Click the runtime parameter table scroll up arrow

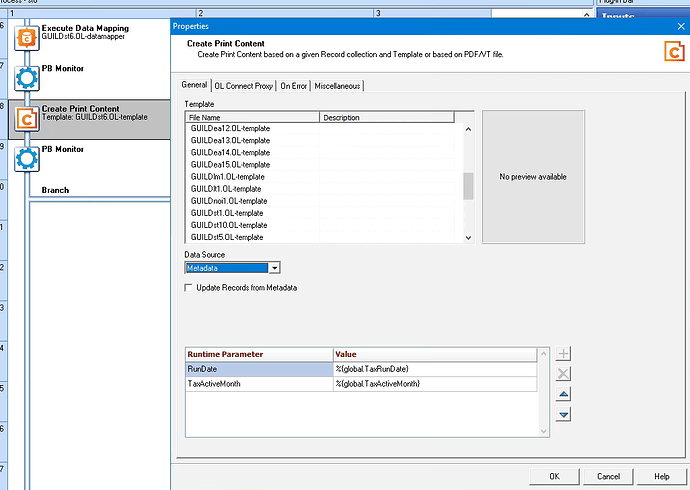click(543, 353)
